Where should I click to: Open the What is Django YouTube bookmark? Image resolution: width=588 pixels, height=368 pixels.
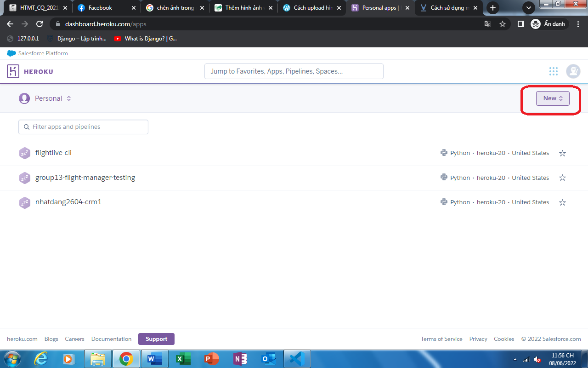[x=145, y=39]
